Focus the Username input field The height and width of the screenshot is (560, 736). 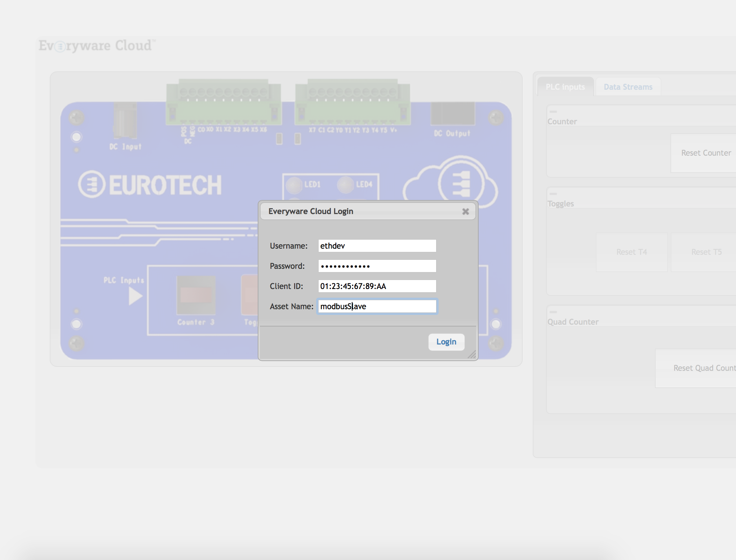[377, 246]
